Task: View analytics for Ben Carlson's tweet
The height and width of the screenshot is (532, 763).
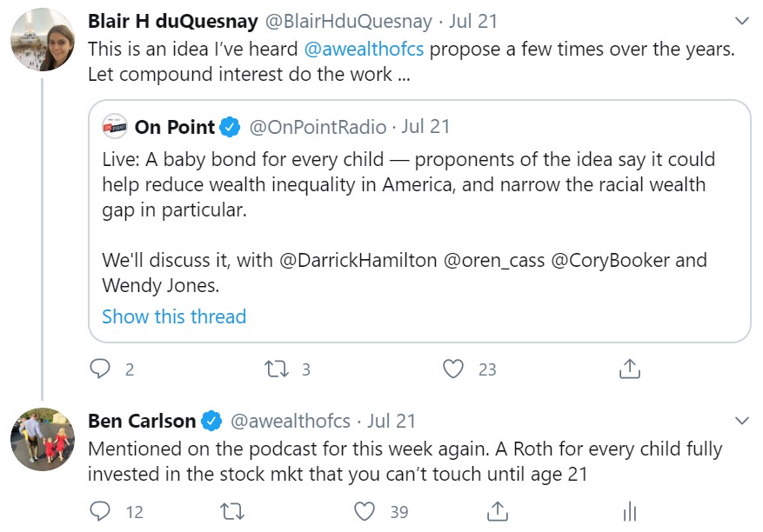Action: (x=630, y=511)
